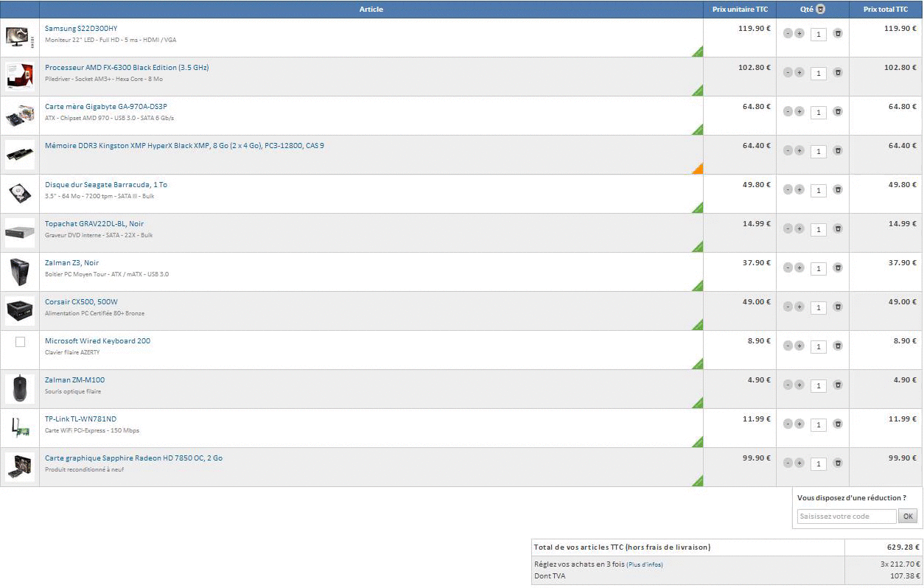Increase Zalman Z3 case quantity
This screenshot has height=588, width=924.
pos(799,267)
